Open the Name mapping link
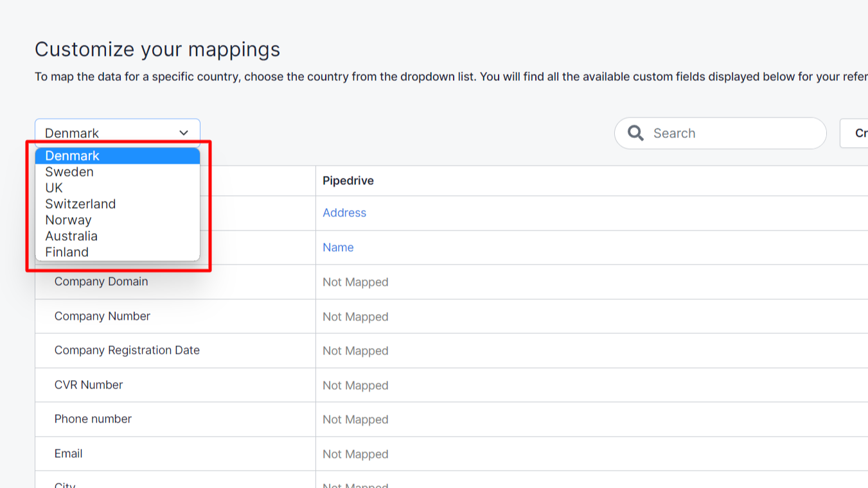 [x=338, y=247]
